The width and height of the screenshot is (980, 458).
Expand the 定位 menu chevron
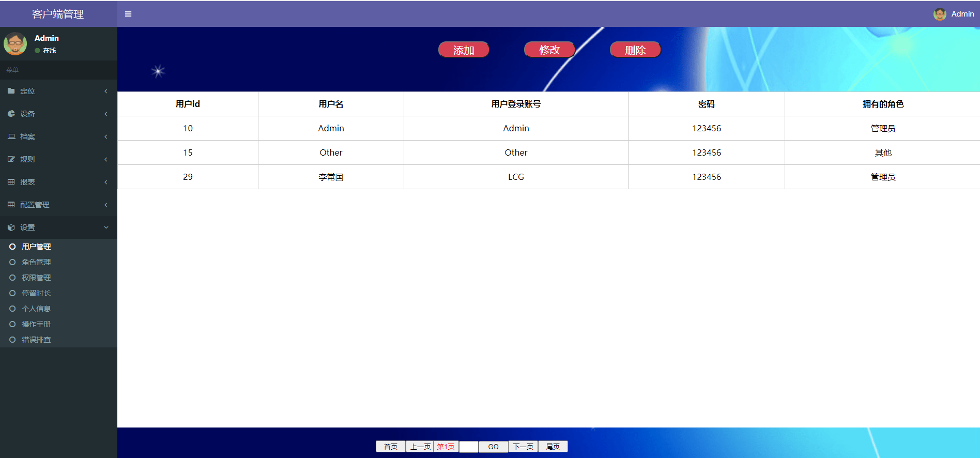pos(106,91)
